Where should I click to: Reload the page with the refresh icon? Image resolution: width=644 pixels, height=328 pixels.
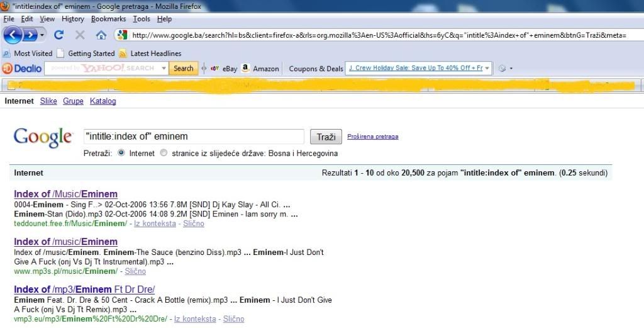[x=58, y=35]
